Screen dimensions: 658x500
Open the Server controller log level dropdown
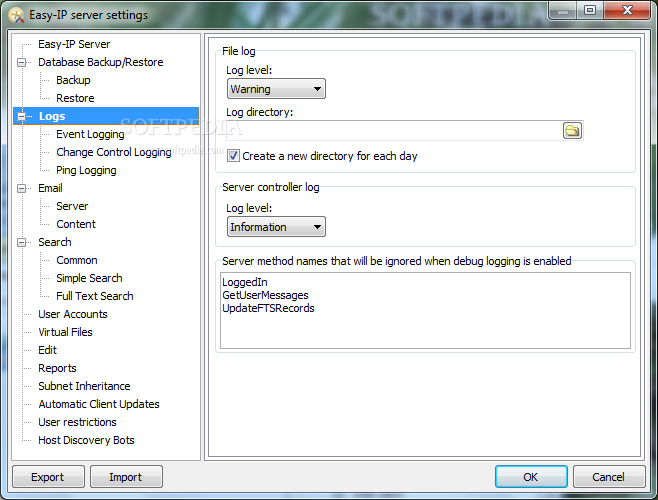[276, 227]
